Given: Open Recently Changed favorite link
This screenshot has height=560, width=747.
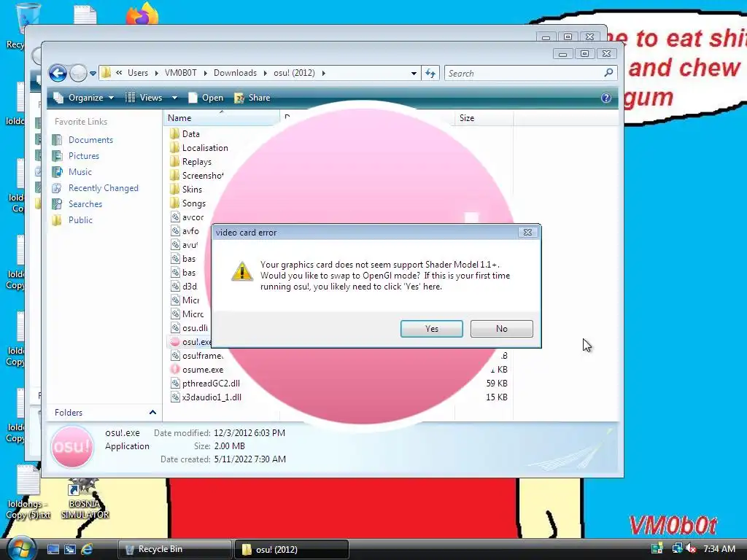Looking at the screenshot, I should click(x=104, y=188).
